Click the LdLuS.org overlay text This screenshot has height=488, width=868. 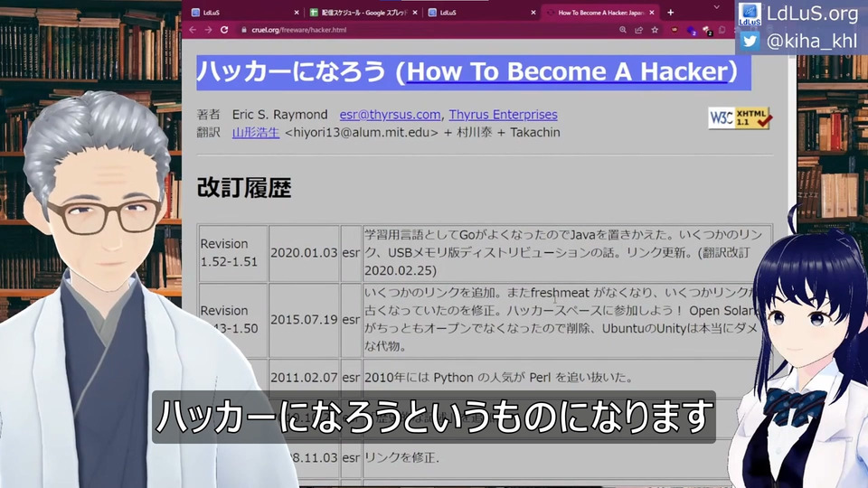812,14
